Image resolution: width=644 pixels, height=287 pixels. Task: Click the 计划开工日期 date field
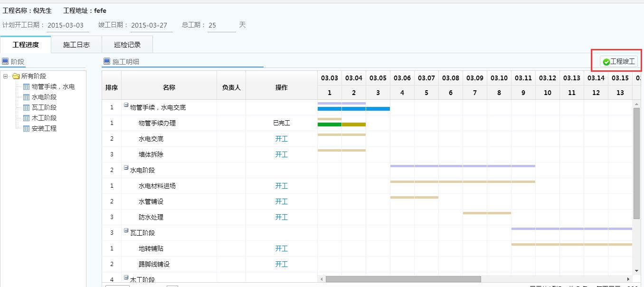click(x=68, y=25)
